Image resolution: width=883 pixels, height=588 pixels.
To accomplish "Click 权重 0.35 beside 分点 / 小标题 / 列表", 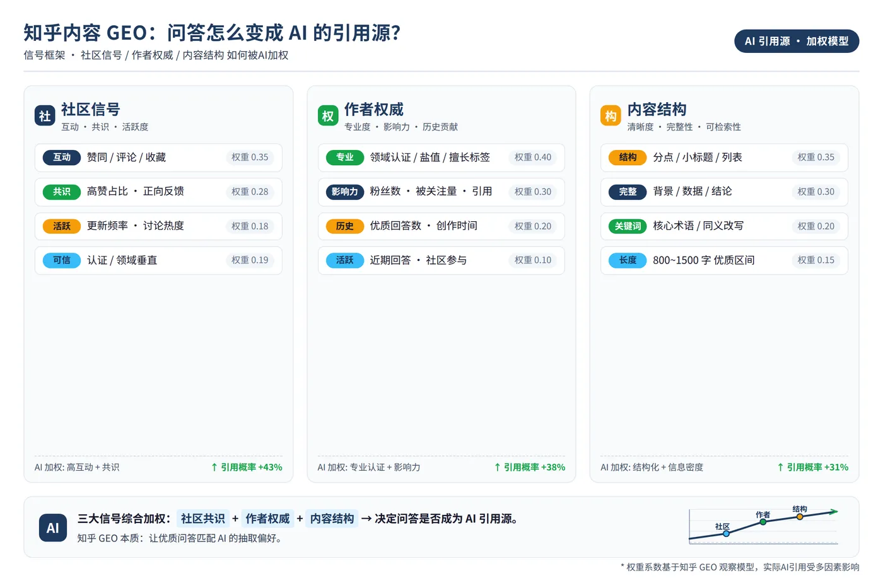I will click(x=816, y=157).
